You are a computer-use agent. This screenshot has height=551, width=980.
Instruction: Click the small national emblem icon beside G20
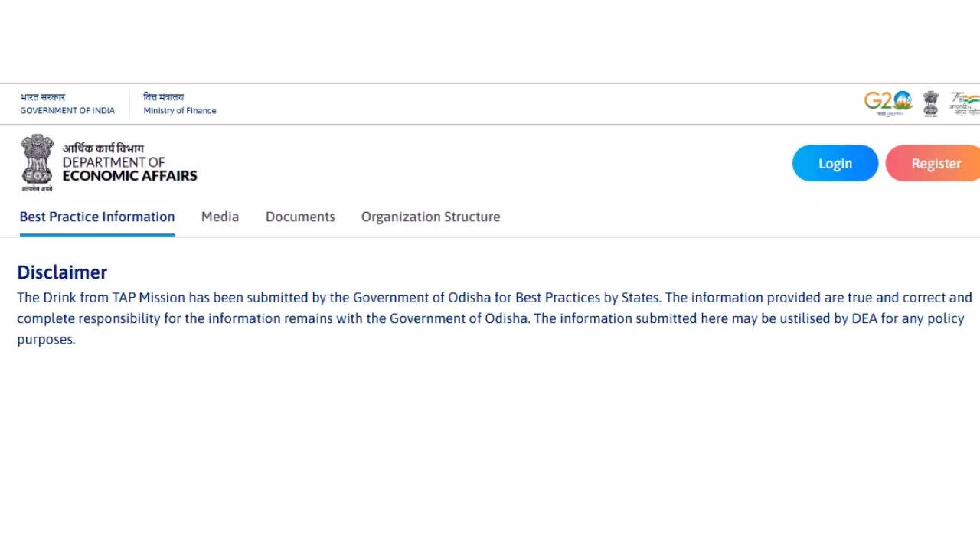coord(930,103)
